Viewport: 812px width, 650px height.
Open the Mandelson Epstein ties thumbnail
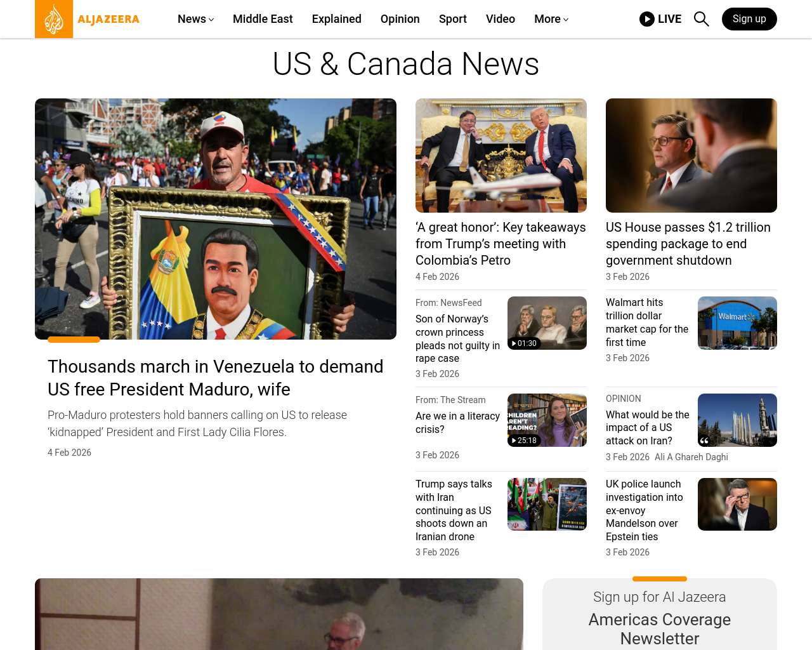click(737, 504)
